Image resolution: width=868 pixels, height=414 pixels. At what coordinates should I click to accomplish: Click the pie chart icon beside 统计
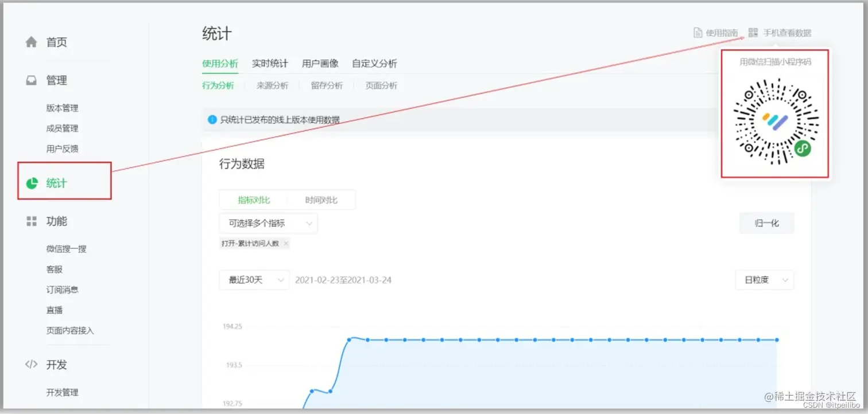32,183
